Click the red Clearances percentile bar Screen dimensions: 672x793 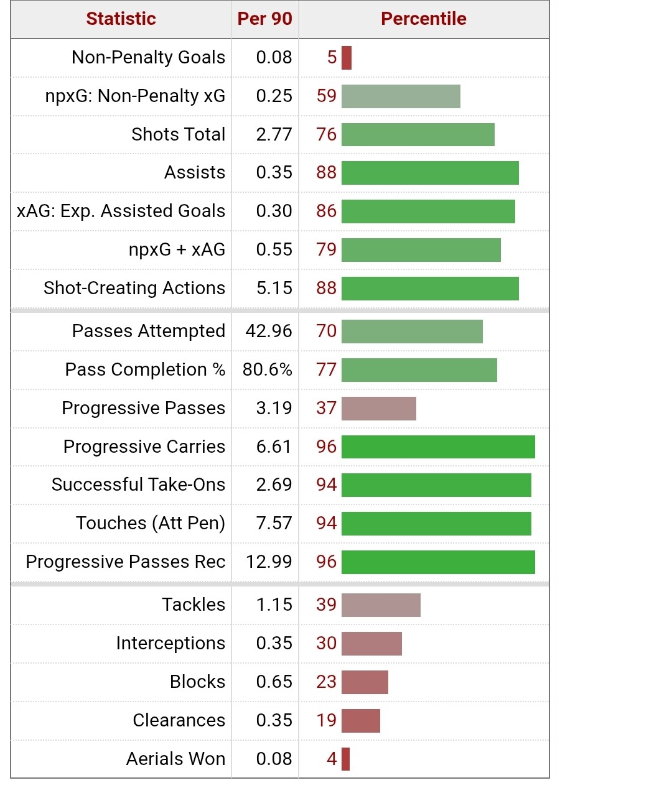click(x=361, y=721)
